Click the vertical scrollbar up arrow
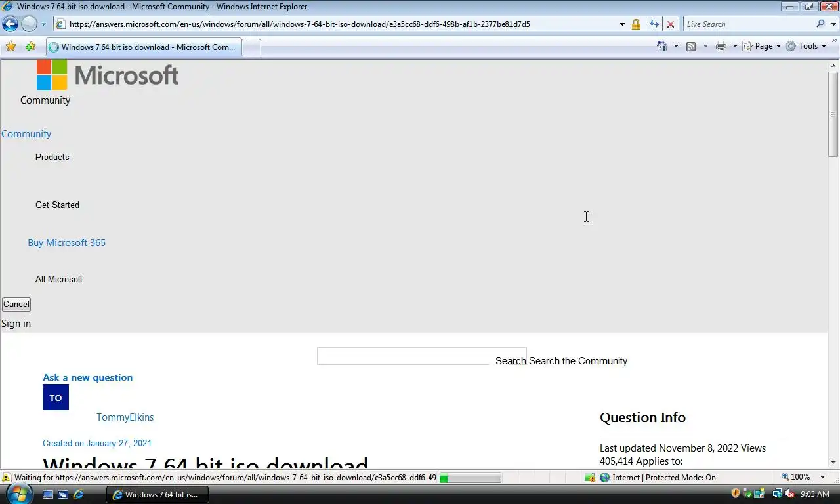 [x=833, y=66]
